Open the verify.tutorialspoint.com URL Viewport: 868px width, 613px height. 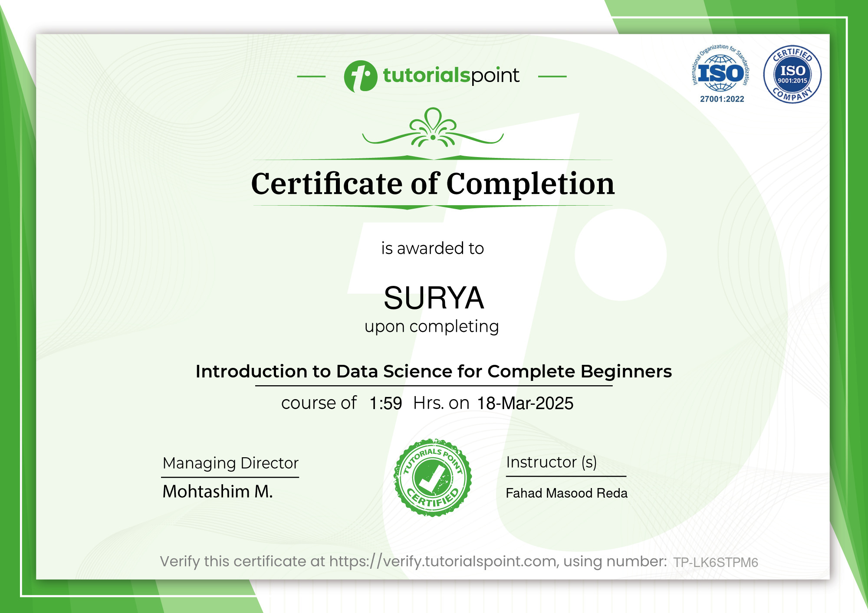click(x=443, y=561)
